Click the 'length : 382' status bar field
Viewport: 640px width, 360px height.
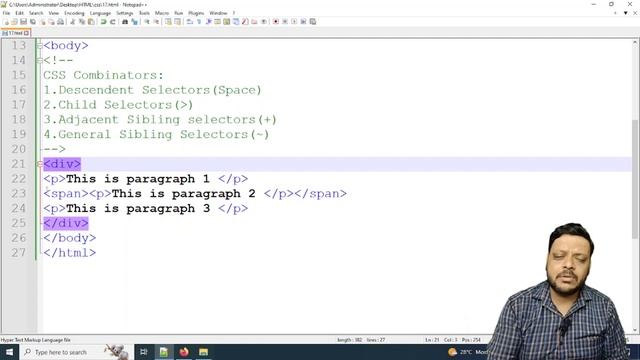[x=349, y=340]
